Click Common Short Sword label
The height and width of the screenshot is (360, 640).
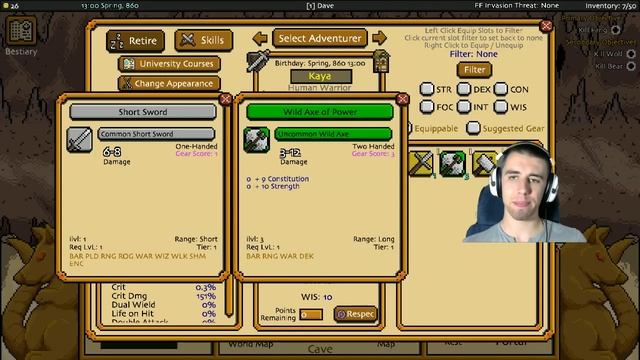[156, 134]
